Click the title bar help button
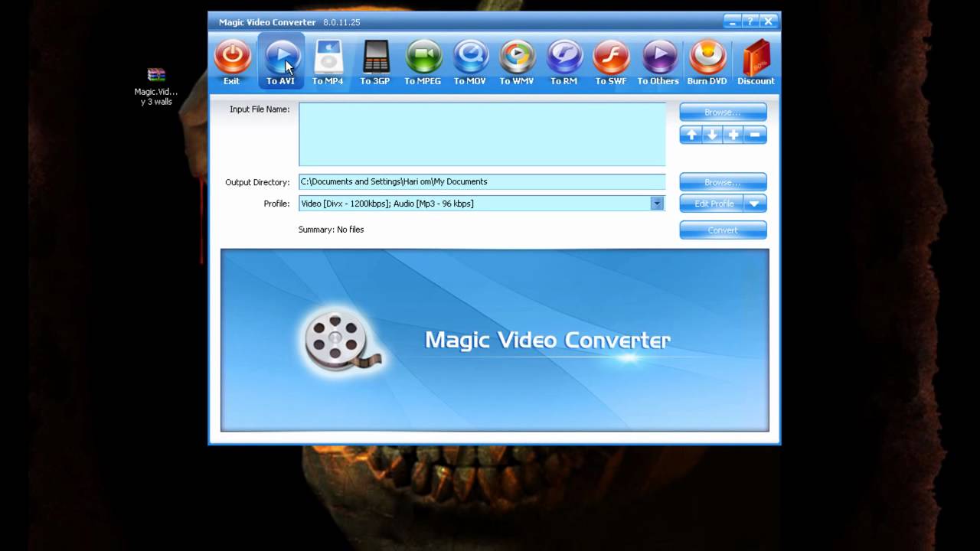 [x=751, y=21]
